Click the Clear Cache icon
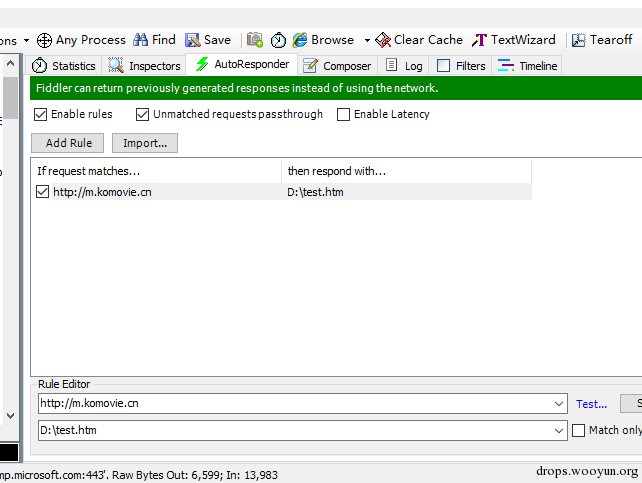This screenshot has width=642, height=483. coord(383,40)
